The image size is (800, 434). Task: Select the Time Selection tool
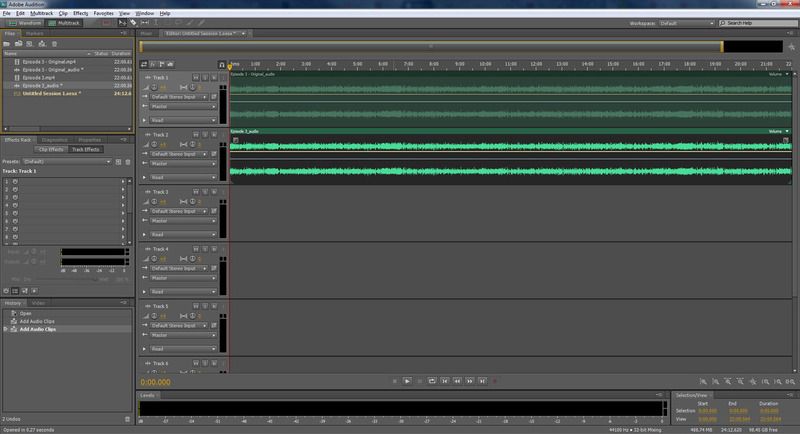click(x=156, y=23)
